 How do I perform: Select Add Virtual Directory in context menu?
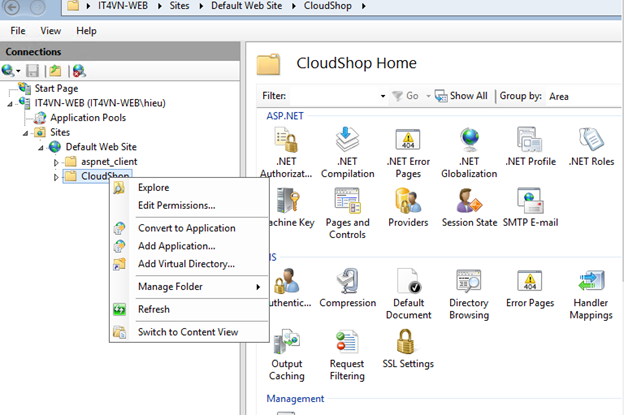coord(186,264)
